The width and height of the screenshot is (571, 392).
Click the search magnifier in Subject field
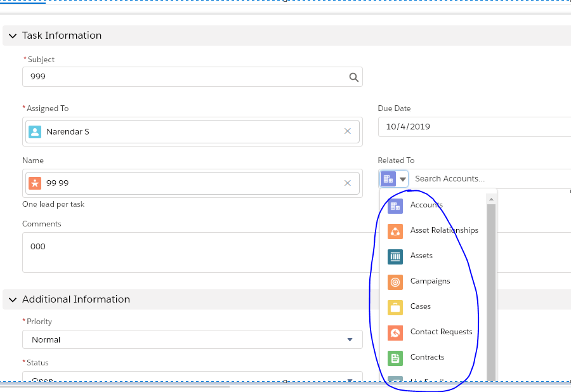click(x=353, y=77)
